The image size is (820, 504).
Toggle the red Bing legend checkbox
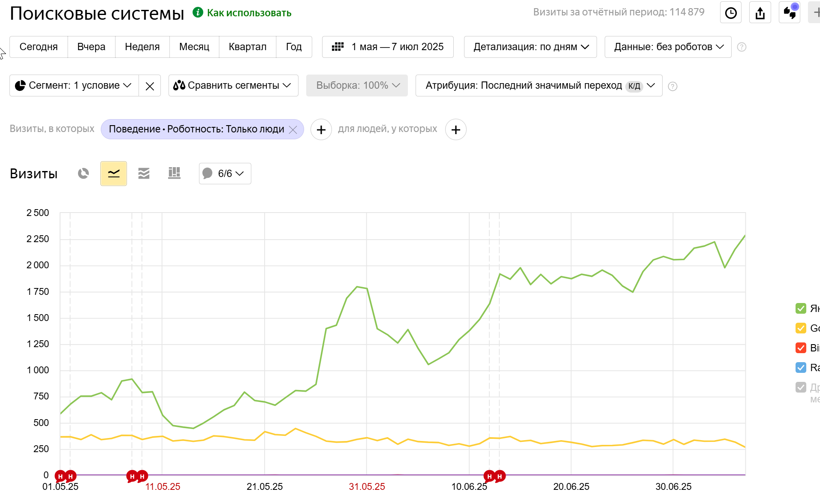coord(801,348)
